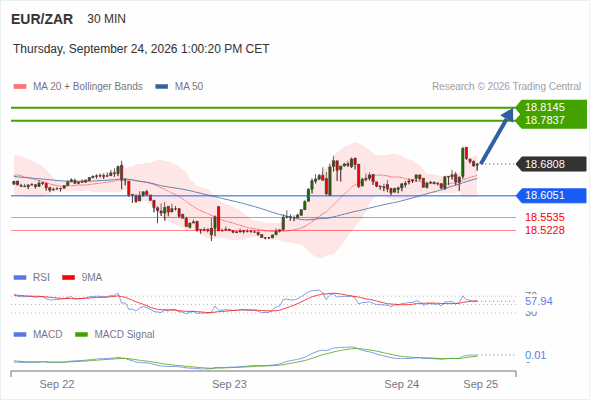The height and width of the screenshot is (400, 590).
Task: Click the 30 MIN timeframe label
Action: (x=106, y=19)
